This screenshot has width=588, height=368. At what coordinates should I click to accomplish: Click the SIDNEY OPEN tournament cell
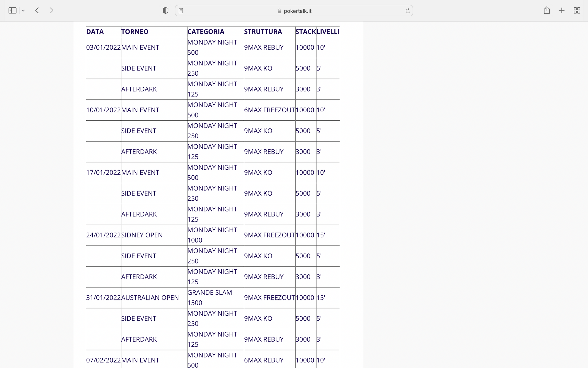142,235
